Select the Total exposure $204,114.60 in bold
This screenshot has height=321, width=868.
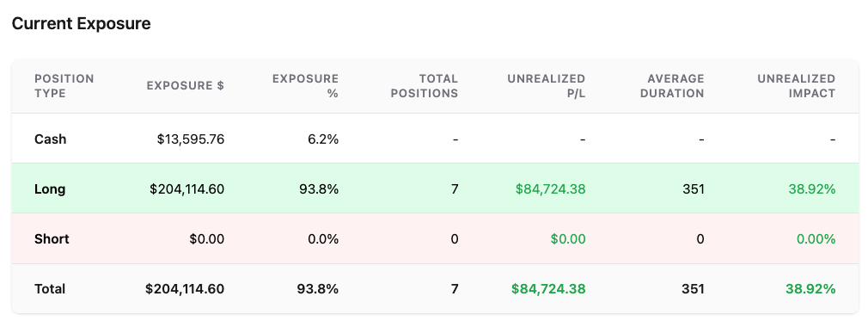coord(185,289)
